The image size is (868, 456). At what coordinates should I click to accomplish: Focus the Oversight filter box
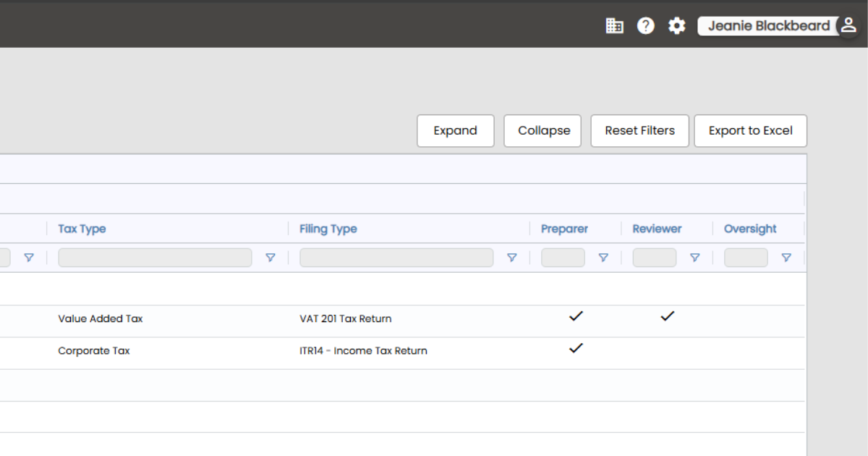[x=746, y=258]
